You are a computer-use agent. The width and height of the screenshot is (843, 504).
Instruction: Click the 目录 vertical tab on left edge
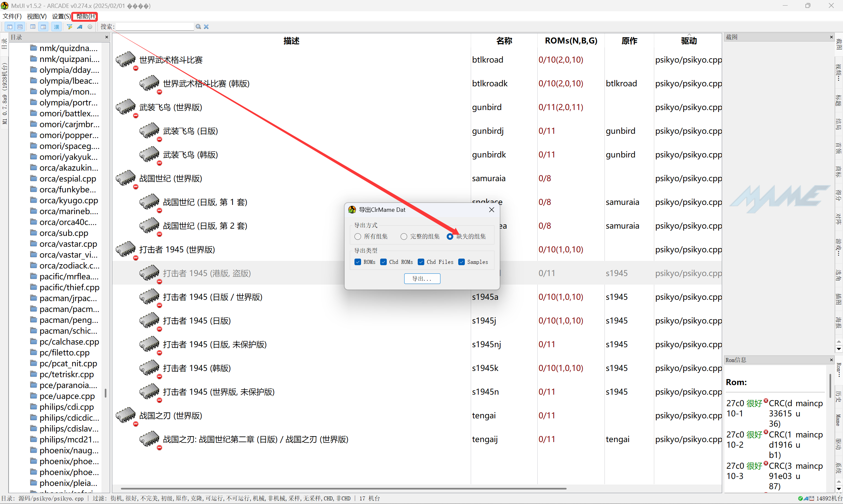tap(4, 43)
